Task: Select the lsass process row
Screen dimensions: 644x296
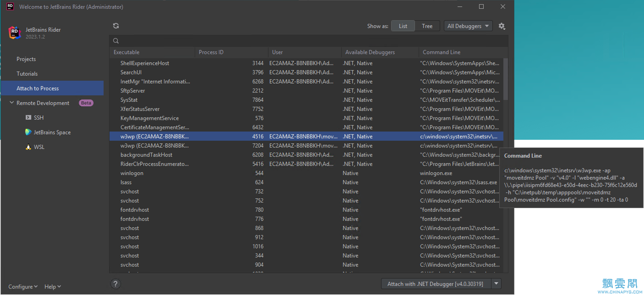Action: [306, 182]
